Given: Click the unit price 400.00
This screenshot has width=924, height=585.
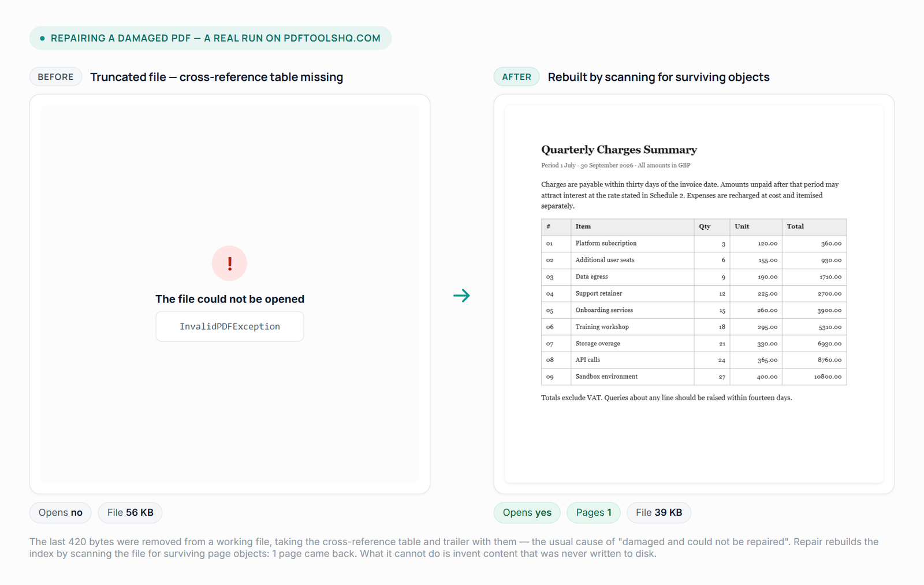Looking at the screenshot, I should point(767,377).
